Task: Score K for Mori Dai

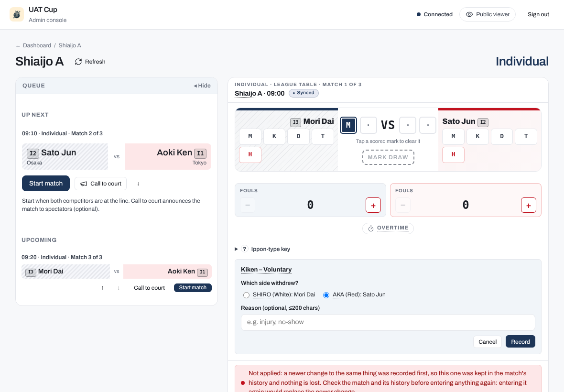Action: (274, 136)
